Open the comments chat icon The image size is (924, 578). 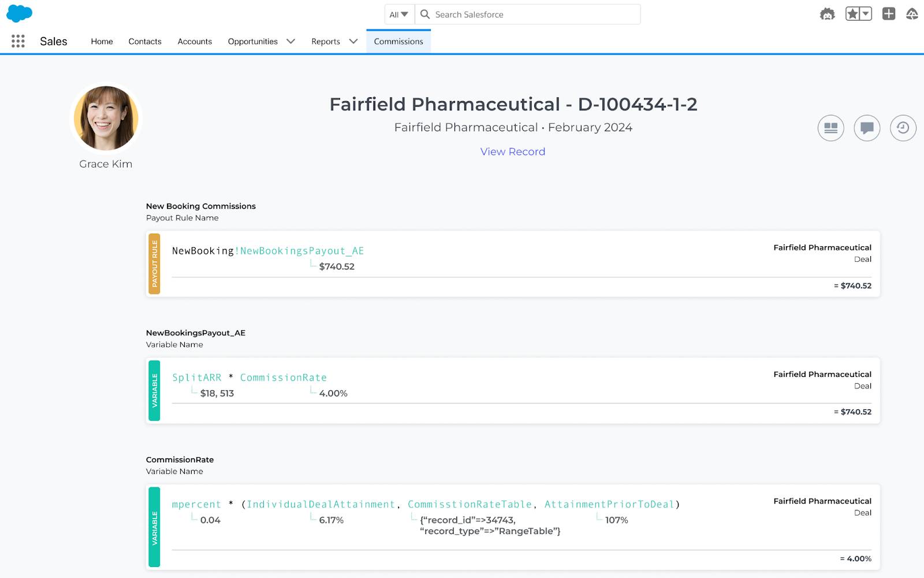click(x=867, y=128)
